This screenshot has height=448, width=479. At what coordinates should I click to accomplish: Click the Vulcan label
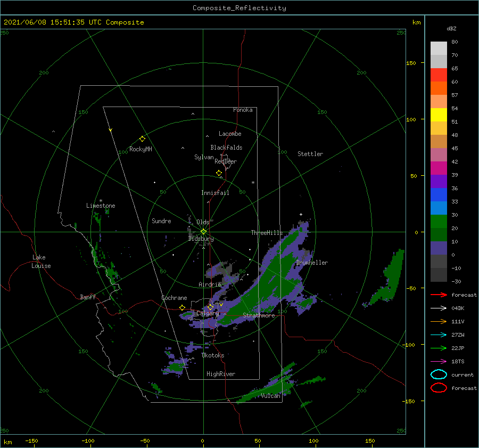[271, 396]
